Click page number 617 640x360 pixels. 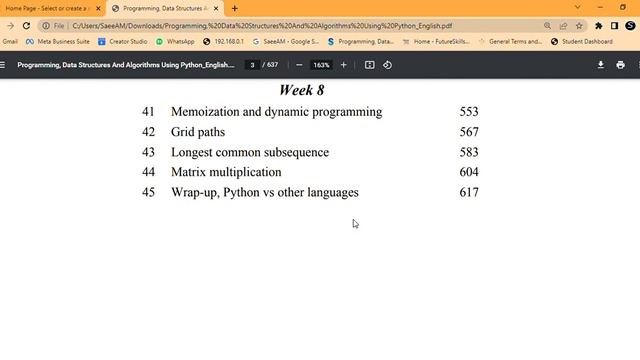(x=469, y=192)
